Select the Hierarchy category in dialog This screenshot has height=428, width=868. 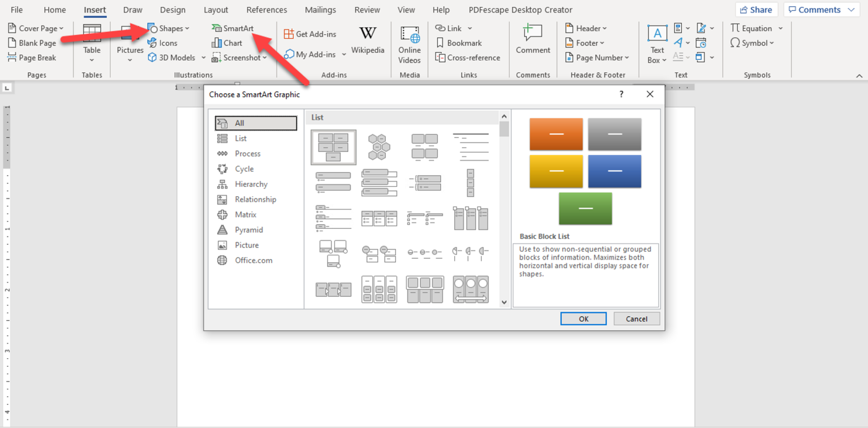point(251,184)
